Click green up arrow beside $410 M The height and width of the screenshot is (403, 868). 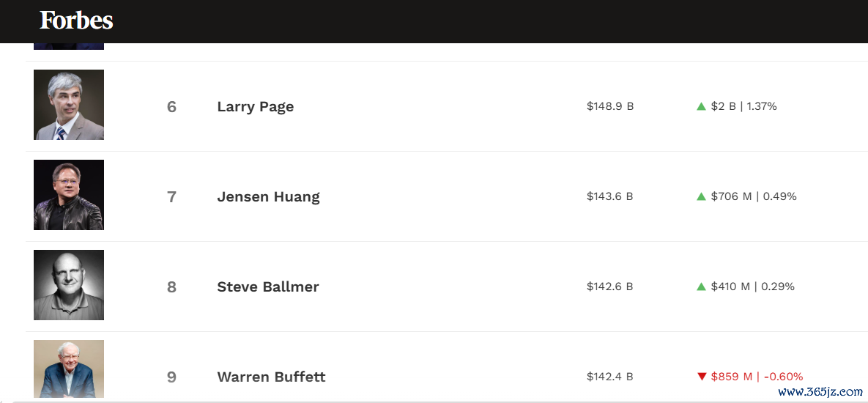click(702, 286)
